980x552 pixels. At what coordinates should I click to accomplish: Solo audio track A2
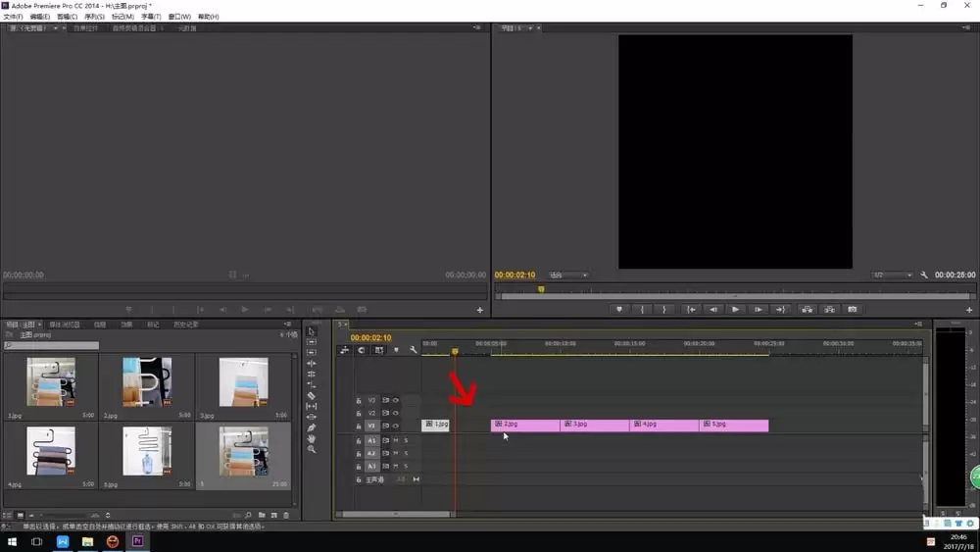(x=406, y=454)
